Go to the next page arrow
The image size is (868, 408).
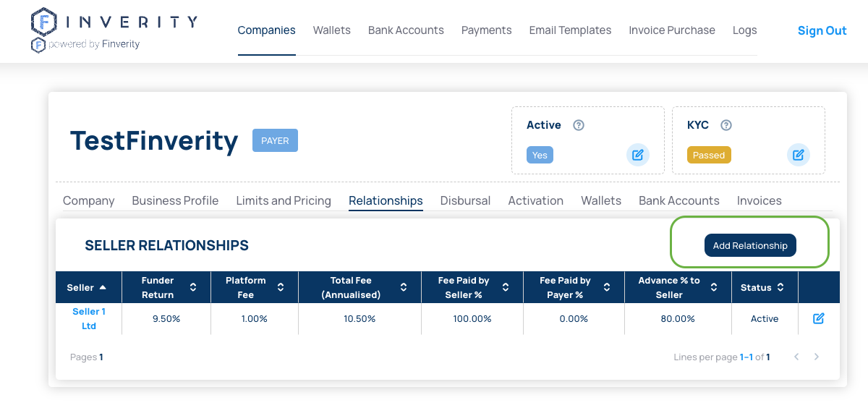coord(817,357)
